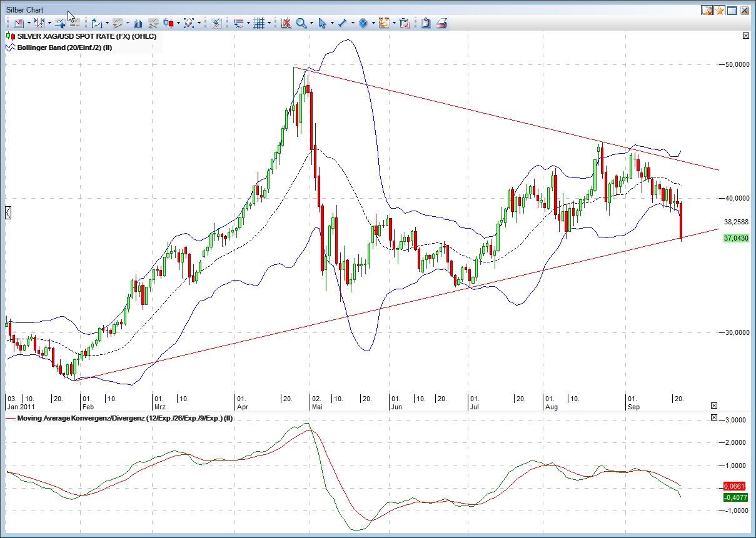Select Bollinger Band (20/Einf./2) legend entry
The image size is (756, 538).
click(64, 47)
